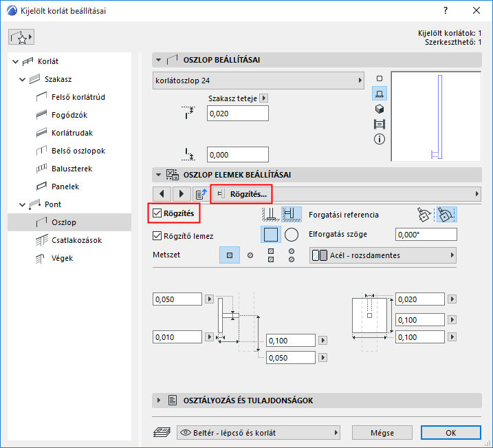Viewport: 493px width, 448px height.
Task: Toggle the Rögzítés checkbox
Action: [157, 213]
